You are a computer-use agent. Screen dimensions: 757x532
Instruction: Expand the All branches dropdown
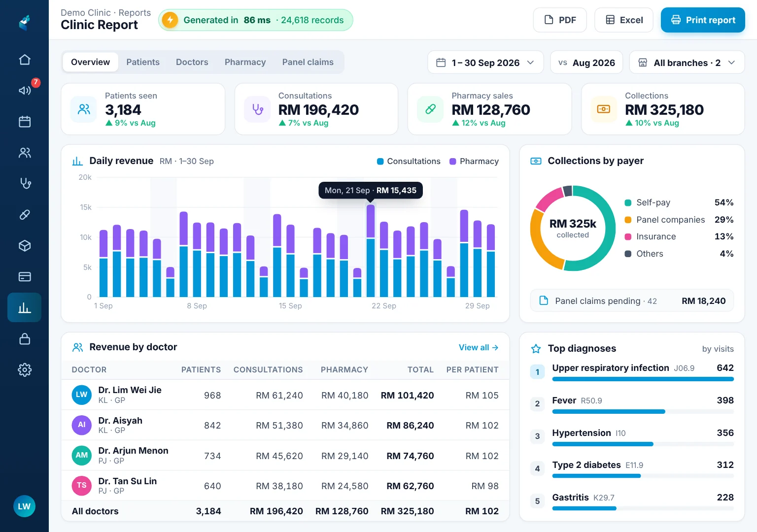[687, 63]
